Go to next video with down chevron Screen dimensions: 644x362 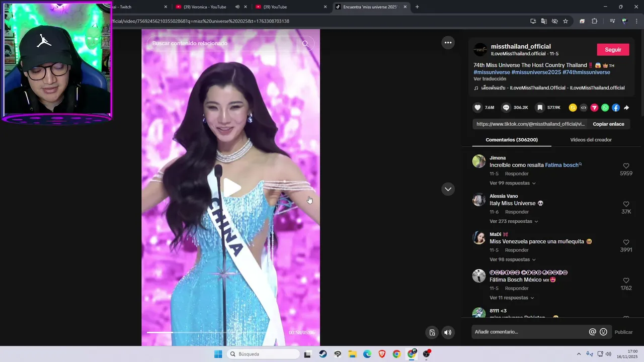click(448, 189)
